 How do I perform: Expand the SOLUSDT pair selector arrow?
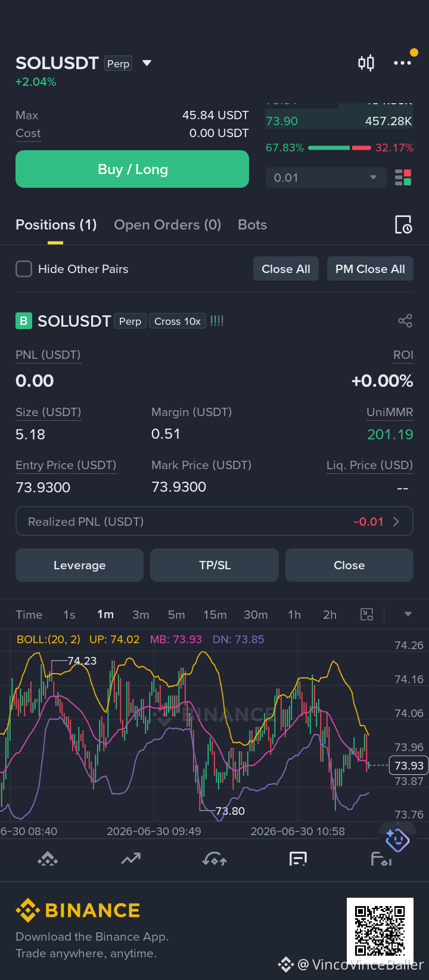[x=147, y=63]
